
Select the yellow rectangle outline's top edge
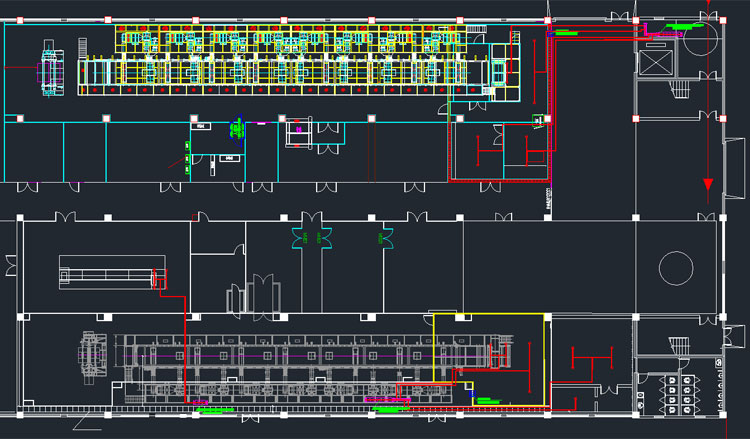tap(489, 314)
